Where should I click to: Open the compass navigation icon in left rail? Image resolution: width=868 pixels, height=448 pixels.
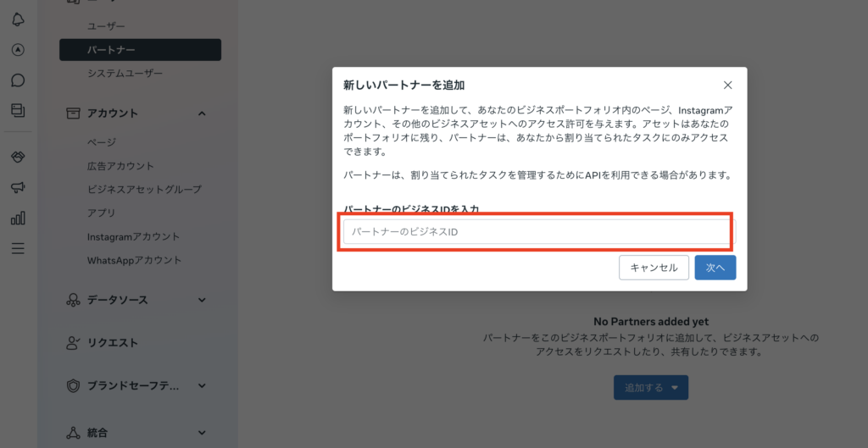tap(18, 50)
